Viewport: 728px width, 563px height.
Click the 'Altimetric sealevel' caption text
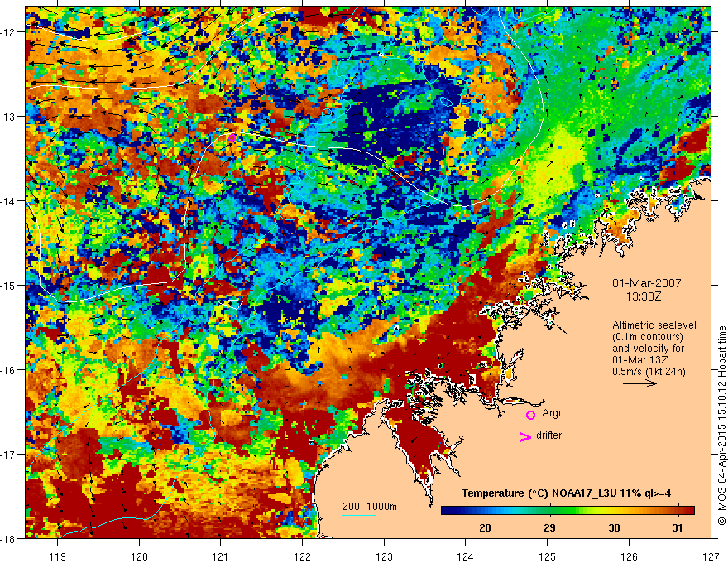pos(654,325)
